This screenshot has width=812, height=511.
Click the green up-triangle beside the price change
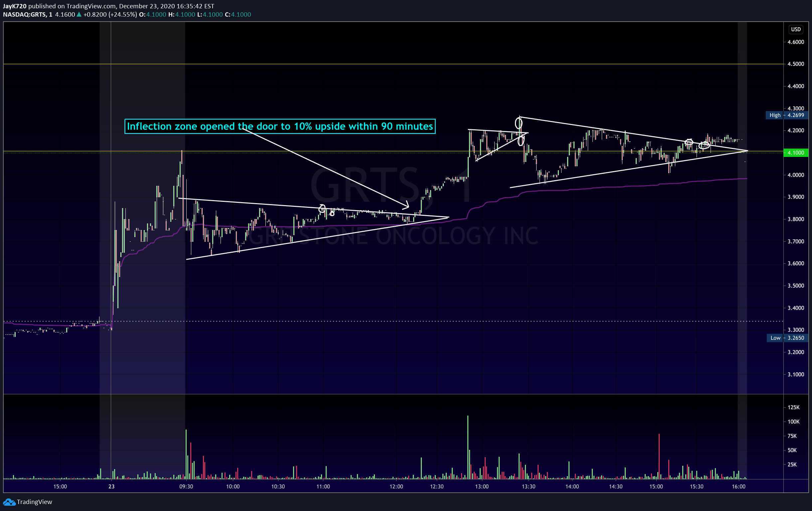click(x=79, y=15)
